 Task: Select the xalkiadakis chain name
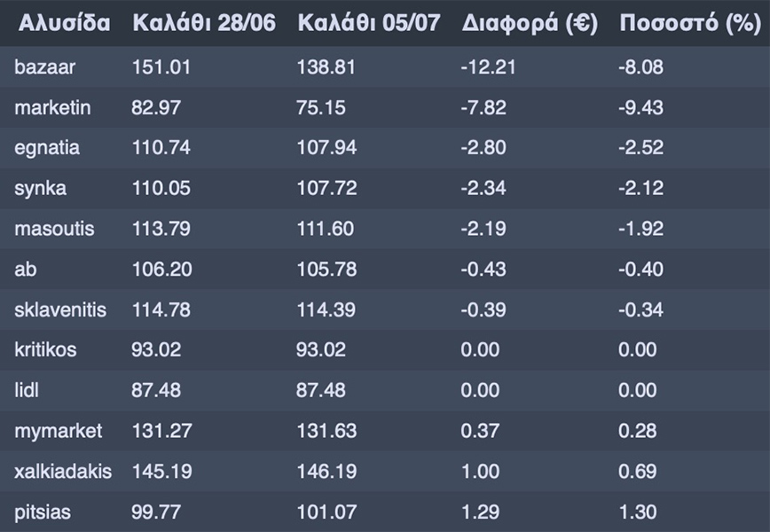point(63,471)
